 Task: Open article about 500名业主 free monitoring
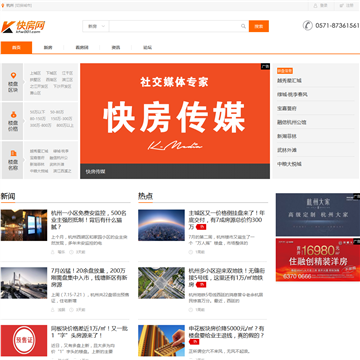tap(89, 220)
